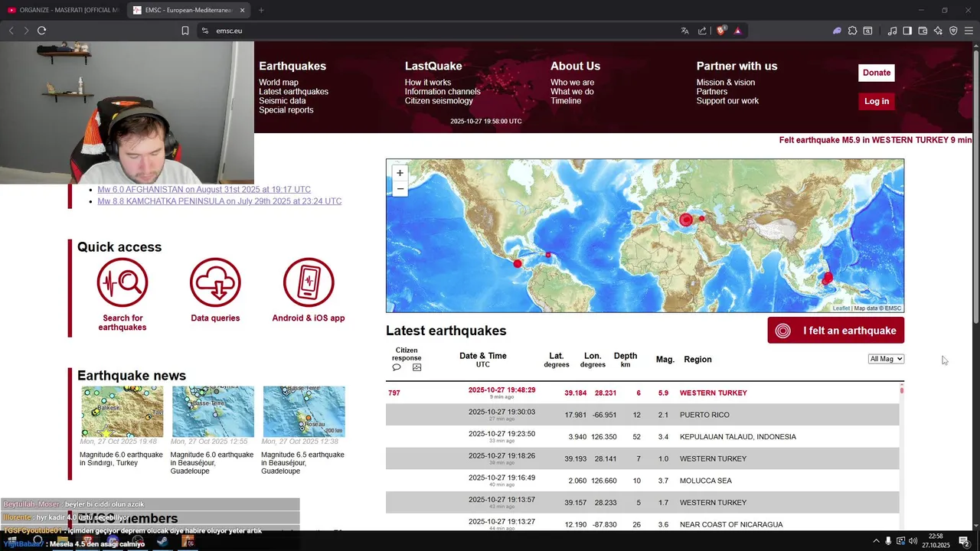Image resolution: width=980 pixels, height=551 pixels.
Task: Open the Brave Wallet icon
Action: pyautogui.click(x=923, y=31)
